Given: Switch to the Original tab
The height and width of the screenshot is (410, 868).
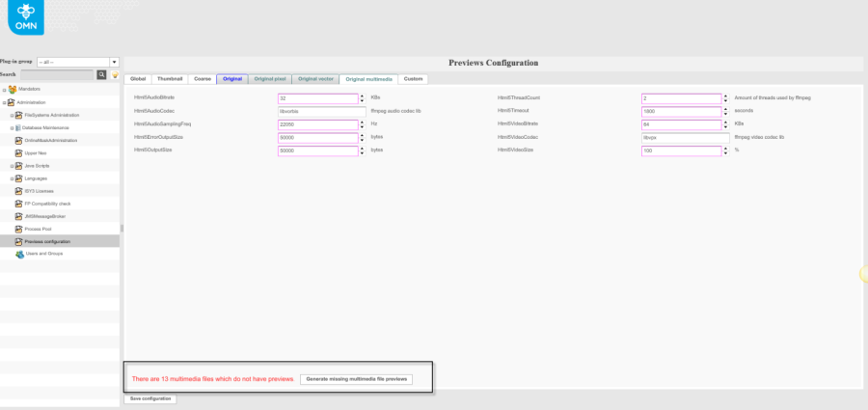Looking at the screenshot, I should 232,79.
